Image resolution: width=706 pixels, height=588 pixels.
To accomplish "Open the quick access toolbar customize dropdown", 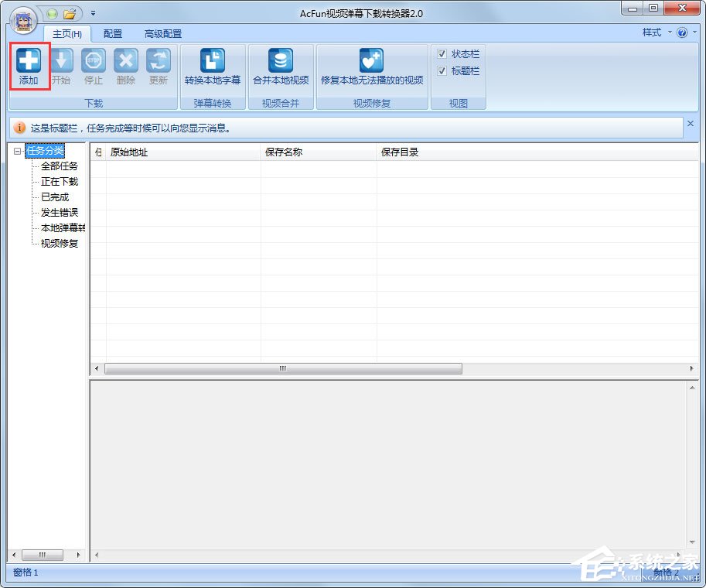I will click(x=94, y=13).
